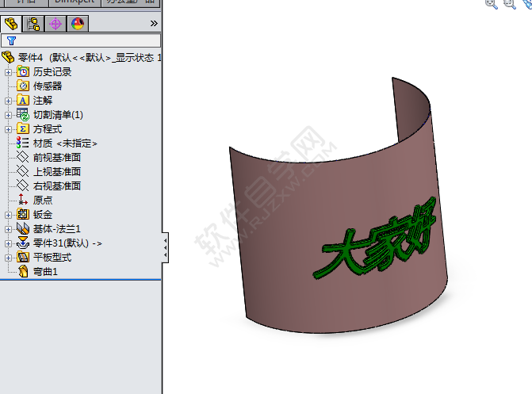Select the 前视基准面 plane

tap(56, 157)
